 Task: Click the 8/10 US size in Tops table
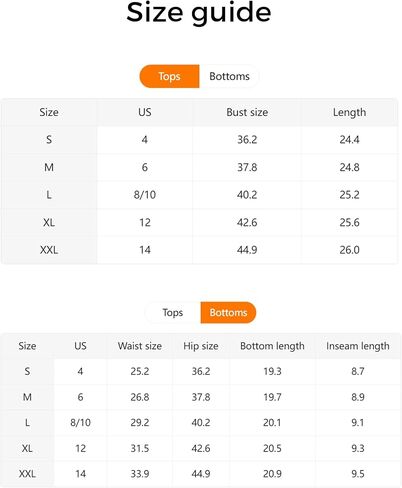pyautogui.click(x=145, y=195)
